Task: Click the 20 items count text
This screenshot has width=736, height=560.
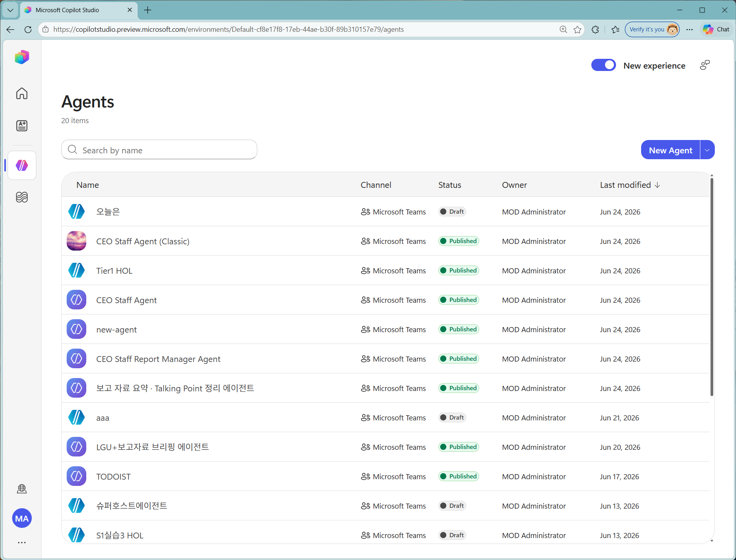Action: 75,121
